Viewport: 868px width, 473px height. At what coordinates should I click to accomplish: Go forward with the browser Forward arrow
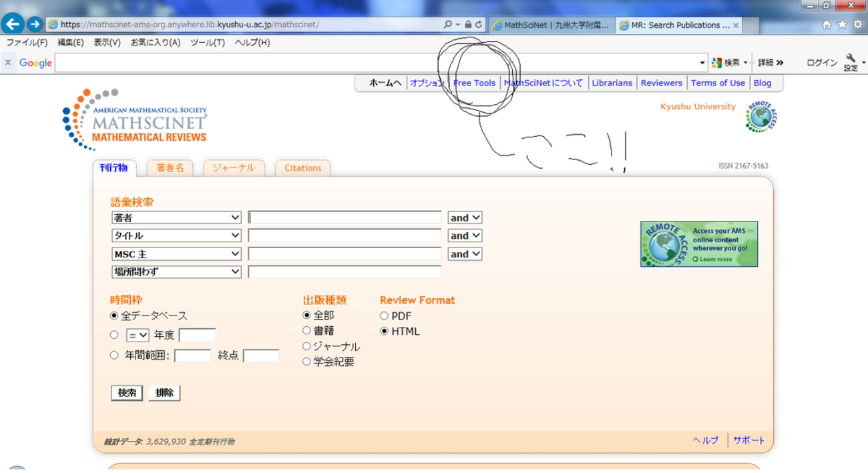(x=34, y=25)
